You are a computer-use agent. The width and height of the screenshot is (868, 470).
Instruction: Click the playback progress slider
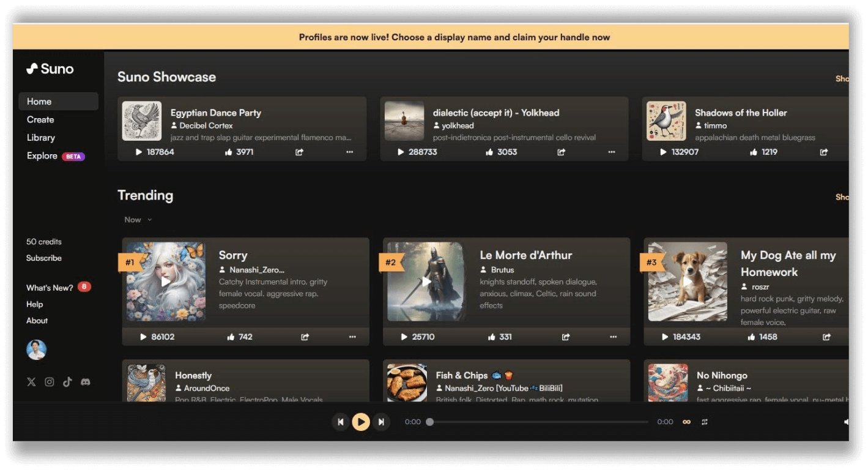tap(539, 422)
